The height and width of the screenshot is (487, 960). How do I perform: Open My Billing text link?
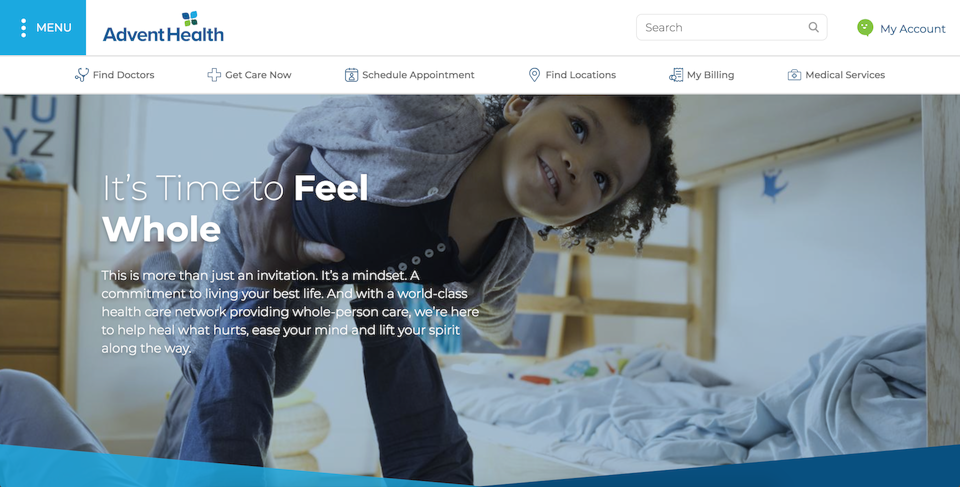tap(710, 75)
